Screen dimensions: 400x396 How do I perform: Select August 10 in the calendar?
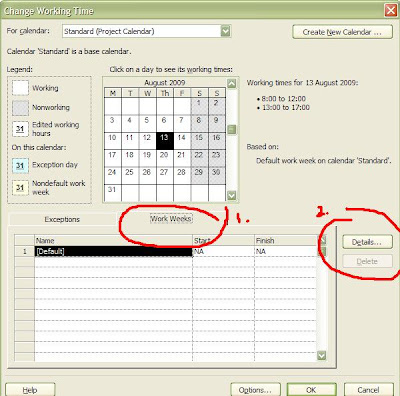click(113, 141)
